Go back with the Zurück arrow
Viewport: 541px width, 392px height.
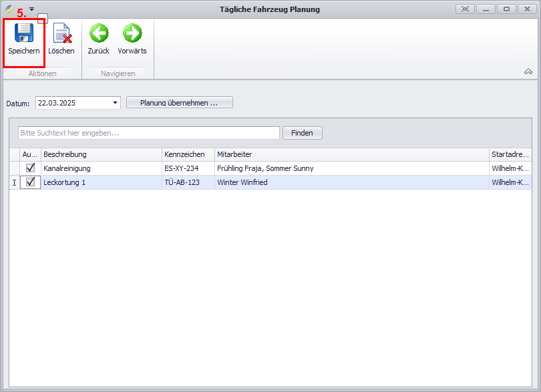click(99, 33)
